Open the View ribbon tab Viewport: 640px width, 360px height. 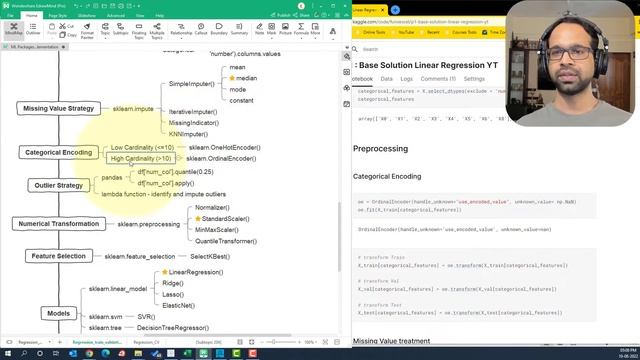pyautogui.click(x=140, y=16)
